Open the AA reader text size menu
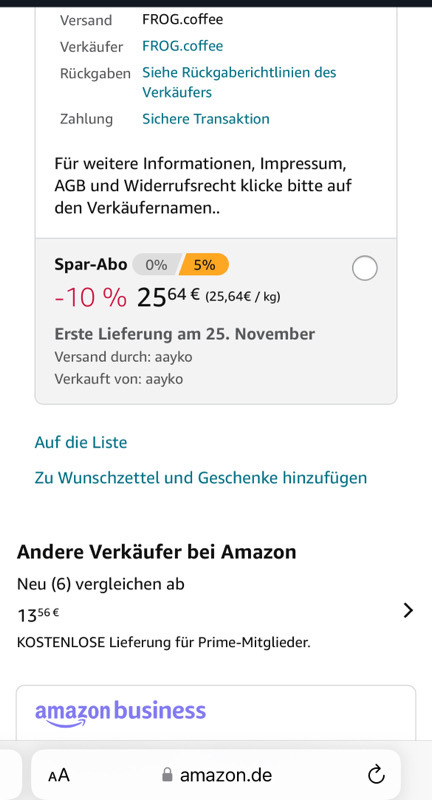Screen dimensions: 432x800 tap(59, 776)
